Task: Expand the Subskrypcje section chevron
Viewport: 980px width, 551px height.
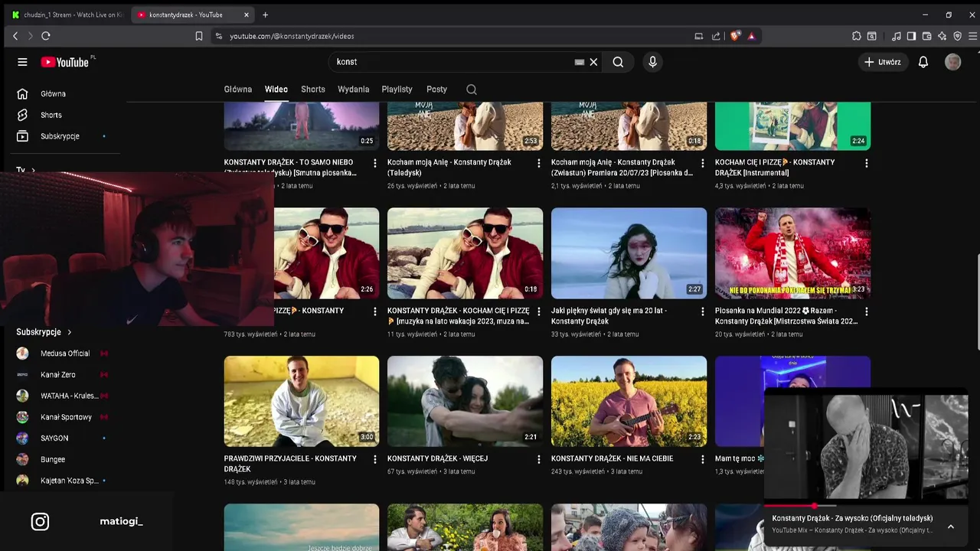Action: coord(69,332)
